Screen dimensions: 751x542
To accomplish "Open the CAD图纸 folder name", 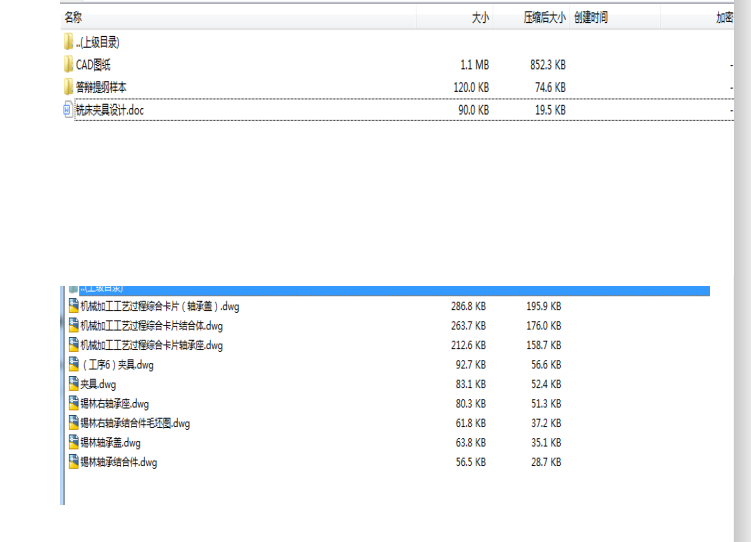I will coord(93,65).
